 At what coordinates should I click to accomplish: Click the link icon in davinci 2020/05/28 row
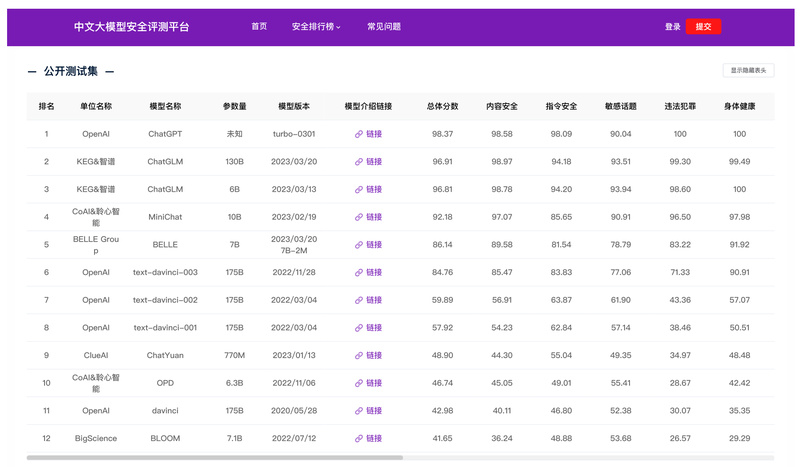pyautogui.click(x=359, y=411)
